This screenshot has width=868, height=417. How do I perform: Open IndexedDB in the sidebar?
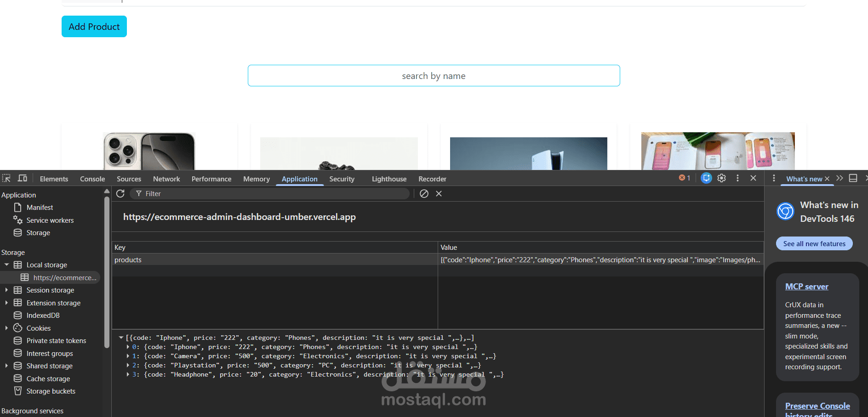(43, 316)
